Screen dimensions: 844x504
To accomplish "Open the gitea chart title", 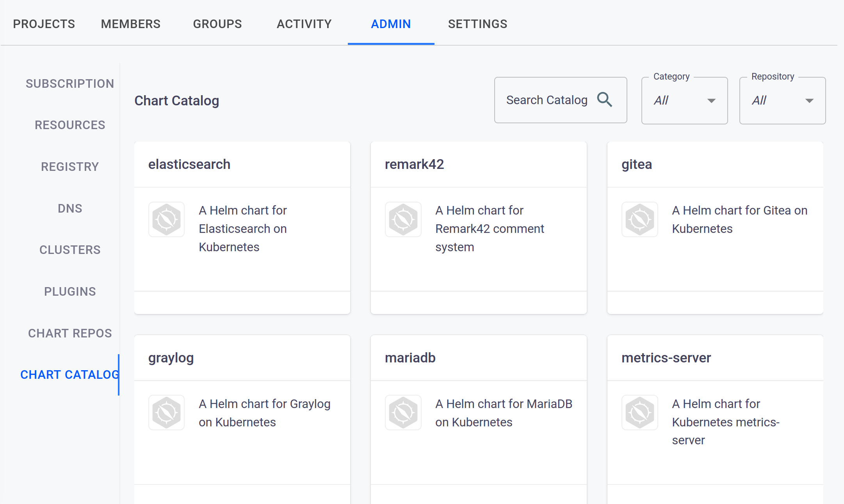I will click(x=637, y=164).
